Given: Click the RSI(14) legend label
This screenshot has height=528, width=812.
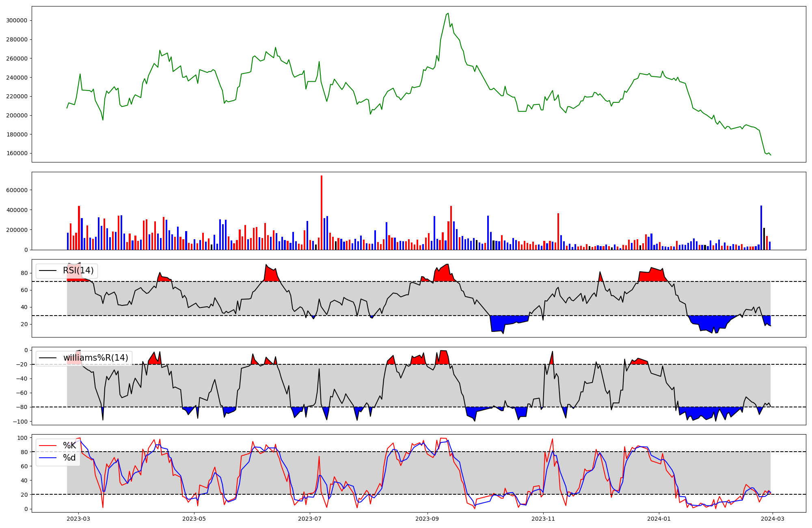Looking at the screenshot, I should pos(78,270).
